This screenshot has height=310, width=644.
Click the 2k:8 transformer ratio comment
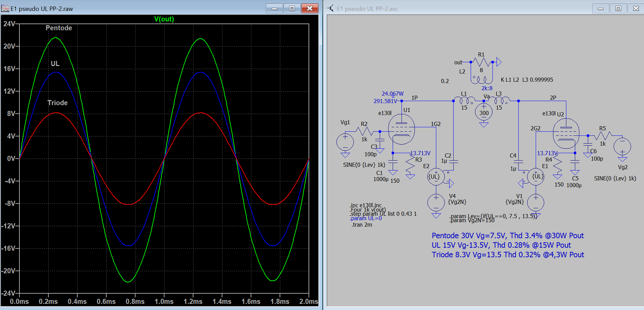pos(487,88)
